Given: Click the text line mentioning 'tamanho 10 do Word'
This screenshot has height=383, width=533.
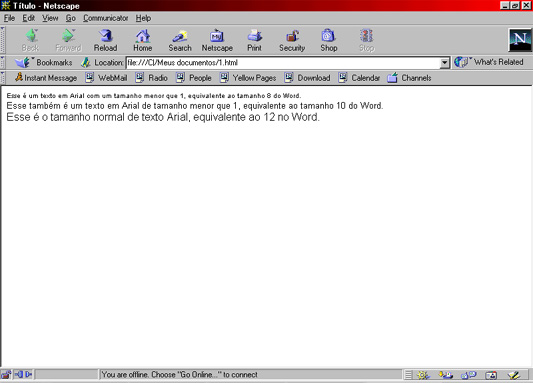Looking at the screenshot, I should [x=195, y=106].
